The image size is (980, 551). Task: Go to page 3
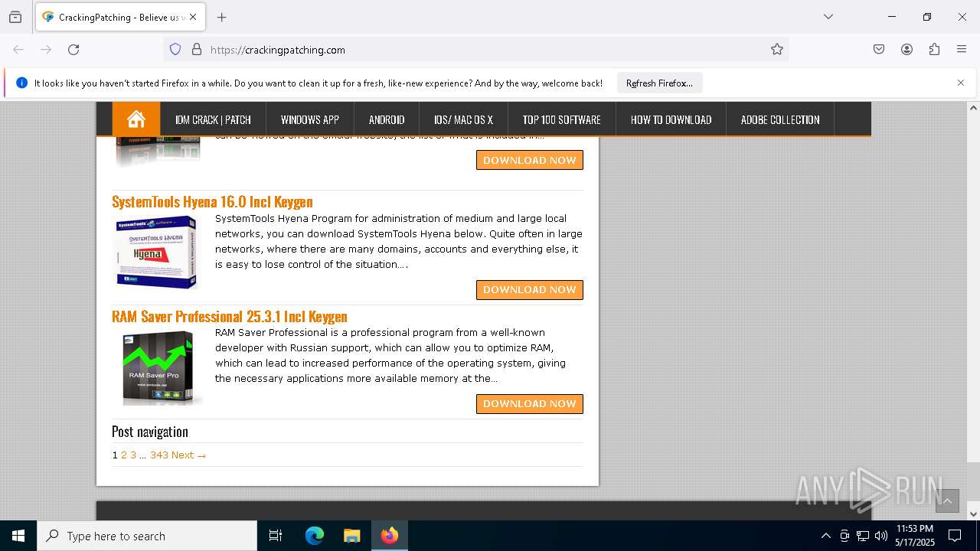pos(133,455)
